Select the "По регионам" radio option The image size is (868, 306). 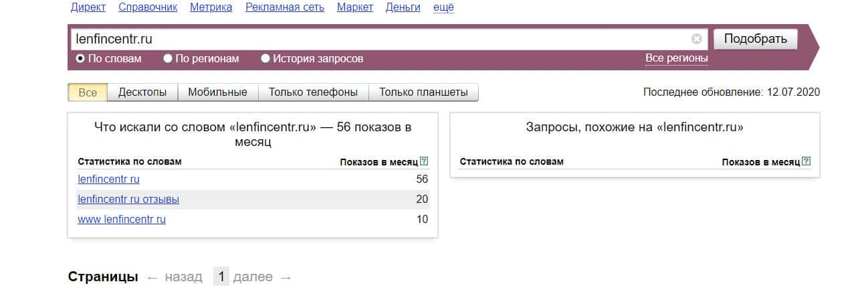(168, 59)
